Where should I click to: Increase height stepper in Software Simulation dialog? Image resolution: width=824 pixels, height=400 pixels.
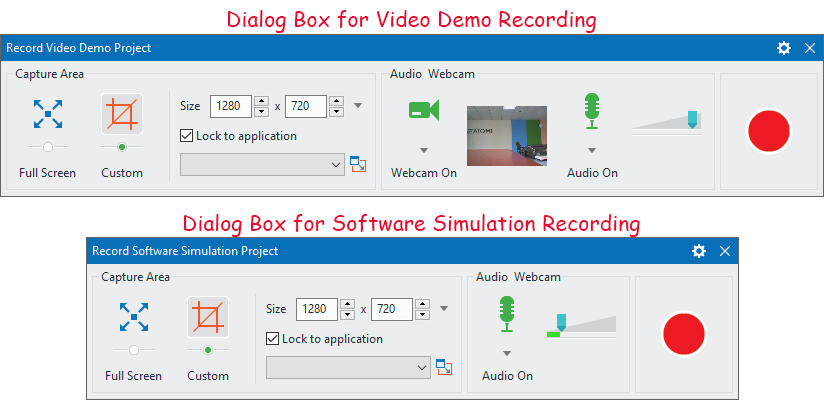[423, 304]
